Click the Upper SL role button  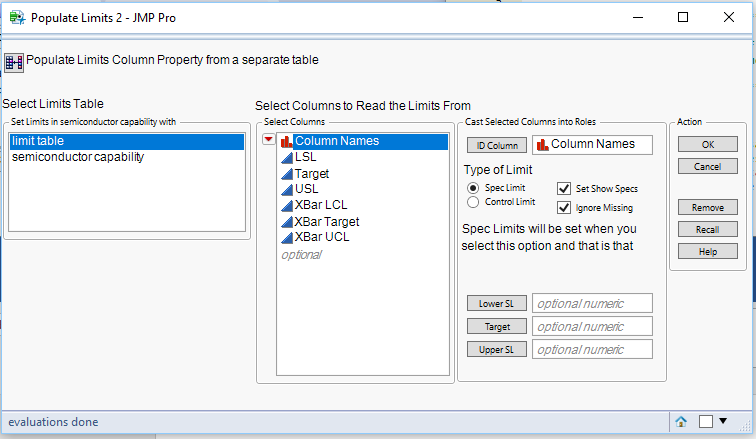(497, 350)
